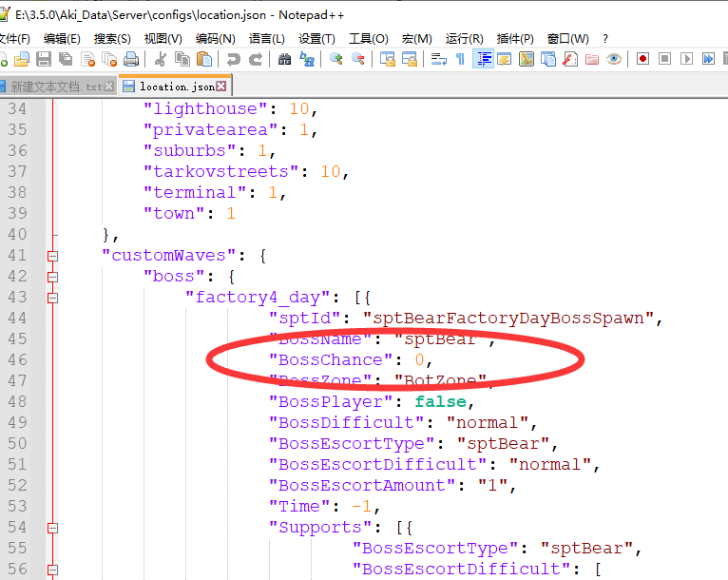Open Find with the binoculars icon
728x580 pixels.
[284, 59]
